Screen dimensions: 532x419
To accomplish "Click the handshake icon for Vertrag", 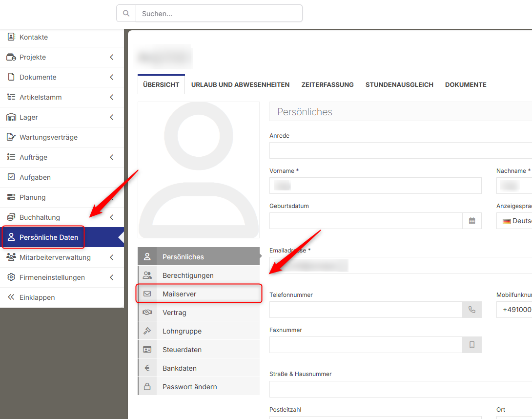I will coord(147,313).
